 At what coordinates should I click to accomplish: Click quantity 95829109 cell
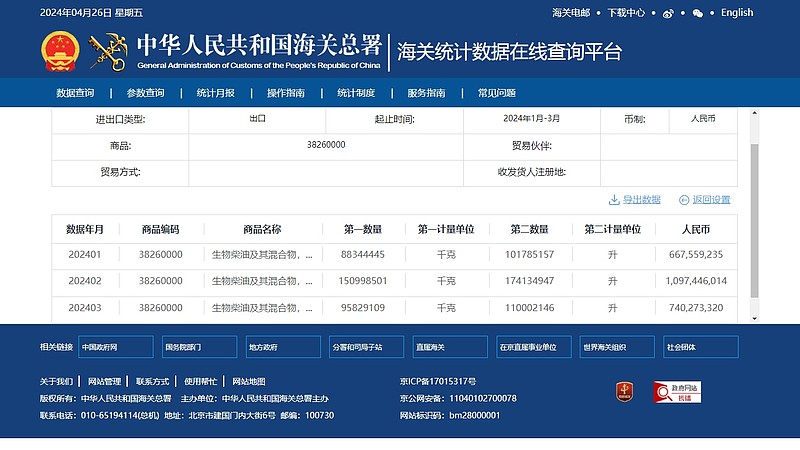click(x=363, y=308)
